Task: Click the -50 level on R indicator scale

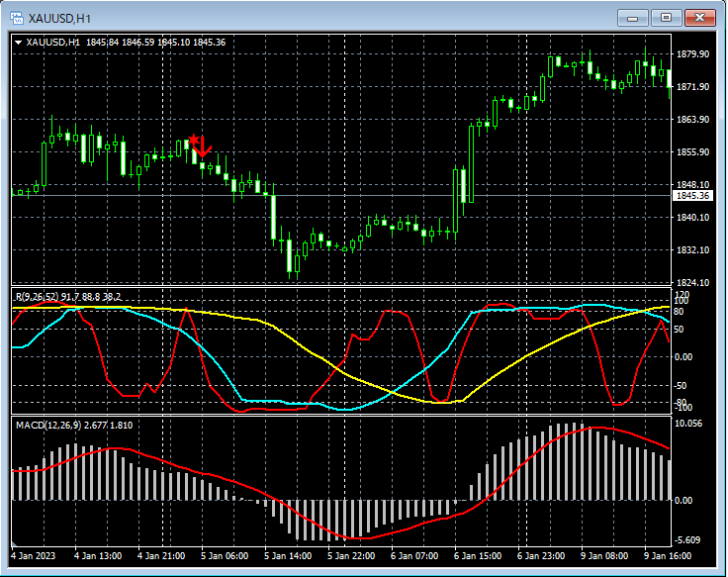Action: [681, 386]
